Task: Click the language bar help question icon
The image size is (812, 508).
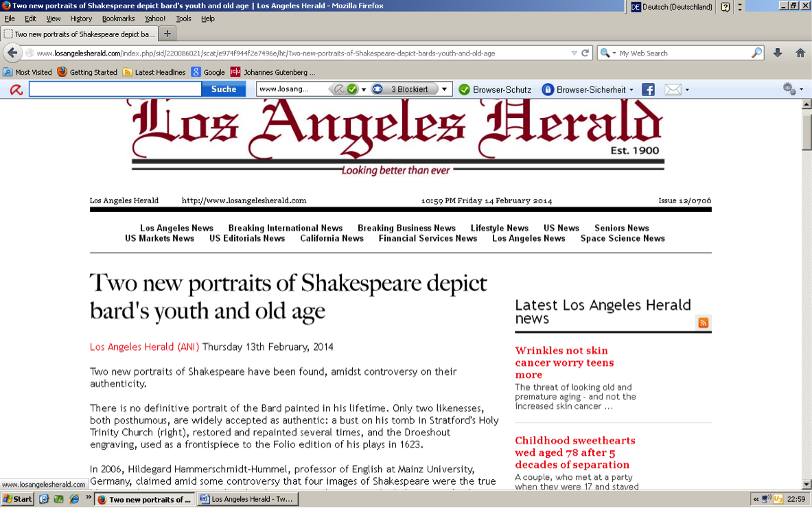Action: point(726,7)
